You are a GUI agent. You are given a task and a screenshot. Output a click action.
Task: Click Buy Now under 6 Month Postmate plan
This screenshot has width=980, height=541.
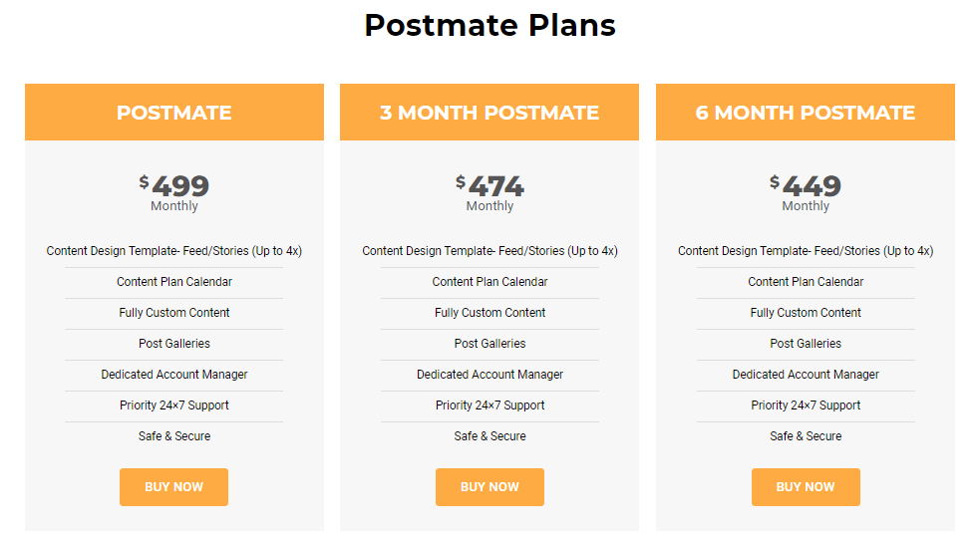pos(806,486)
